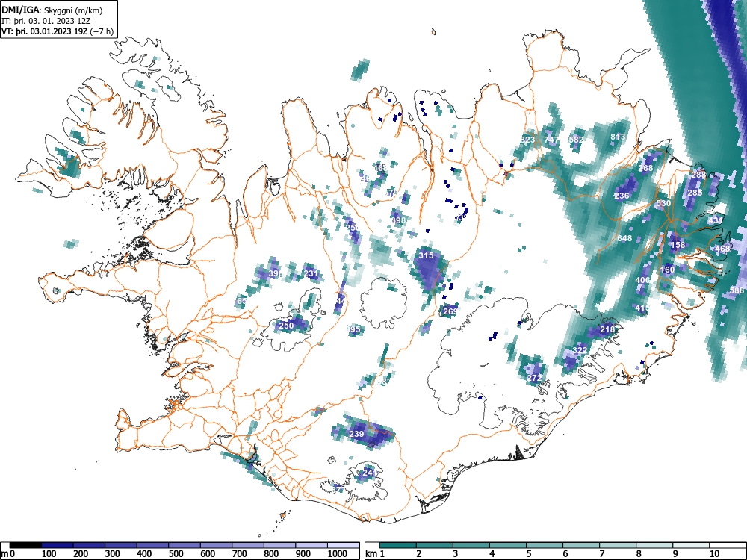Click the visibility value 747 on the map
Viewport: 747px width, 560px height.
(x=551, y=140)
